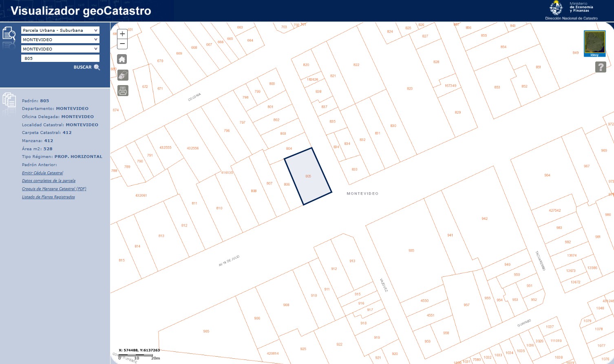Viewport: 614px width, 364px height.
Task: Click the padrón number input field
Action: point(60,59)
